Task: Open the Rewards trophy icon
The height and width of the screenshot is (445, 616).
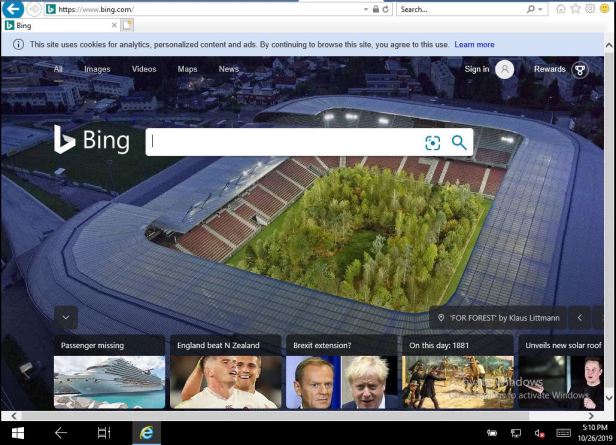Action: pos(579,69)
